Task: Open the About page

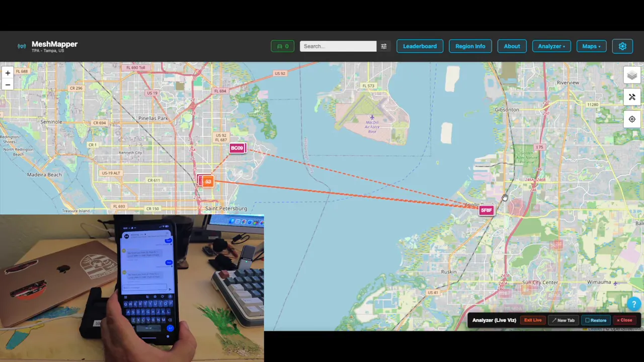Action: click(x=512, y=46)
